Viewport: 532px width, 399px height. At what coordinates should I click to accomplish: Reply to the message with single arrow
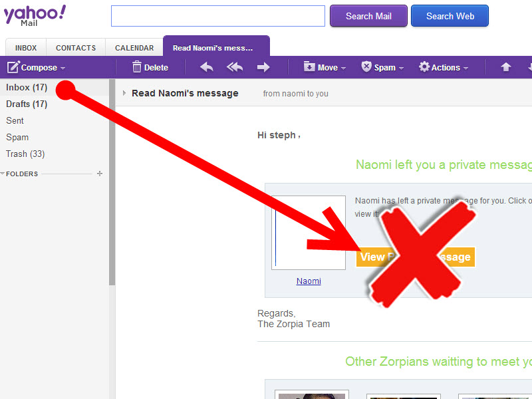(207, 67)
